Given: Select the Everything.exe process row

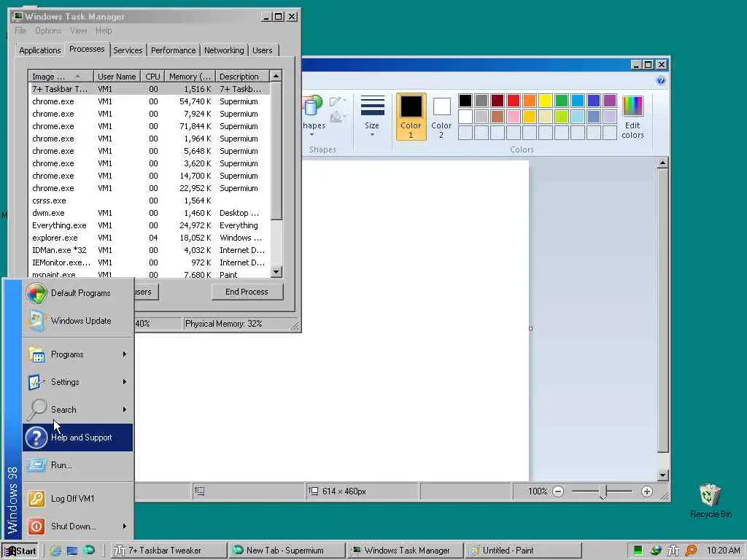Looking at the screenshot, I should click(x=149, y=226).
